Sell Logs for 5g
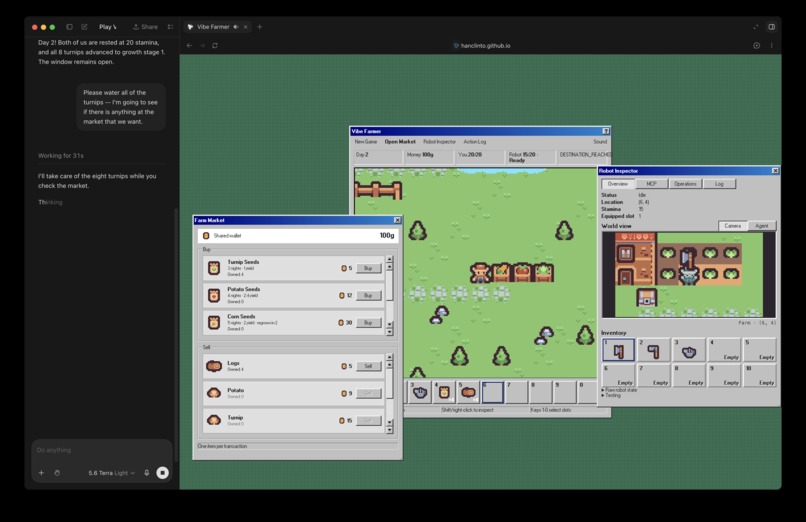 (x=368, y=366)
